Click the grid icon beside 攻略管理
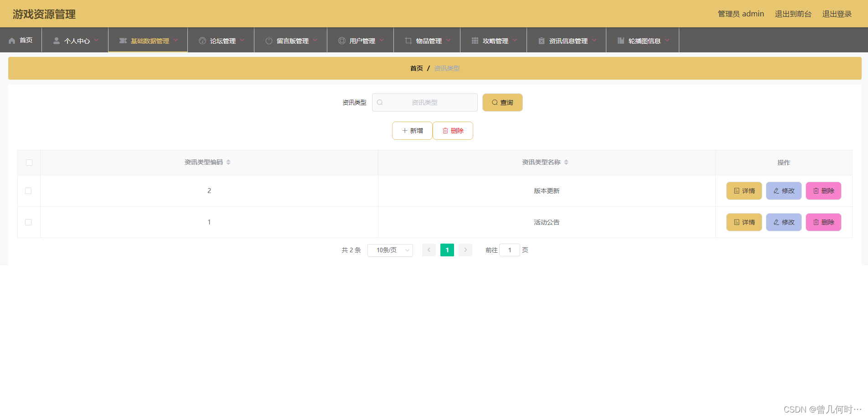868x418 pixels. pyautogui.click(x=475, y=41)
